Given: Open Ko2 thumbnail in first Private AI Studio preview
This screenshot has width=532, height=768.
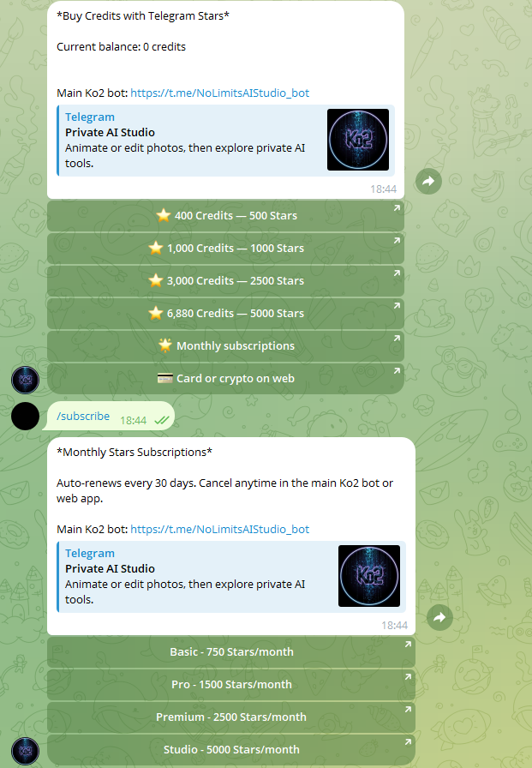Looking at the screenshot, I should pos(358,140).
